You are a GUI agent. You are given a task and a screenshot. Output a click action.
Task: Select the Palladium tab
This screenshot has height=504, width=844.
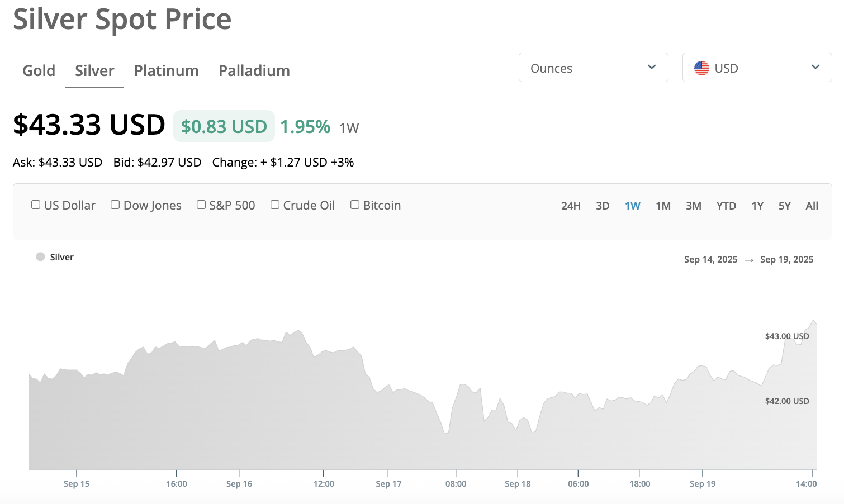click(254, 71)
